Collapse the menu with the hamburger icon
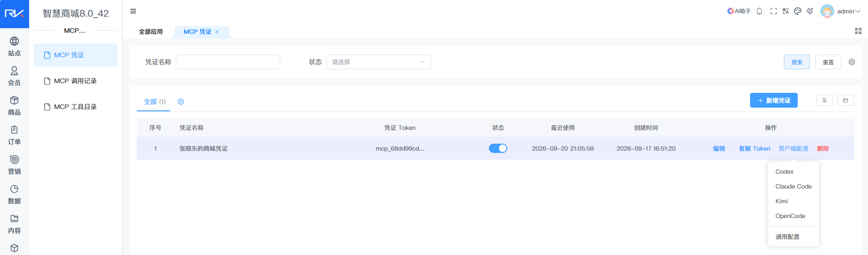868x255 pixels. (133, 11)
